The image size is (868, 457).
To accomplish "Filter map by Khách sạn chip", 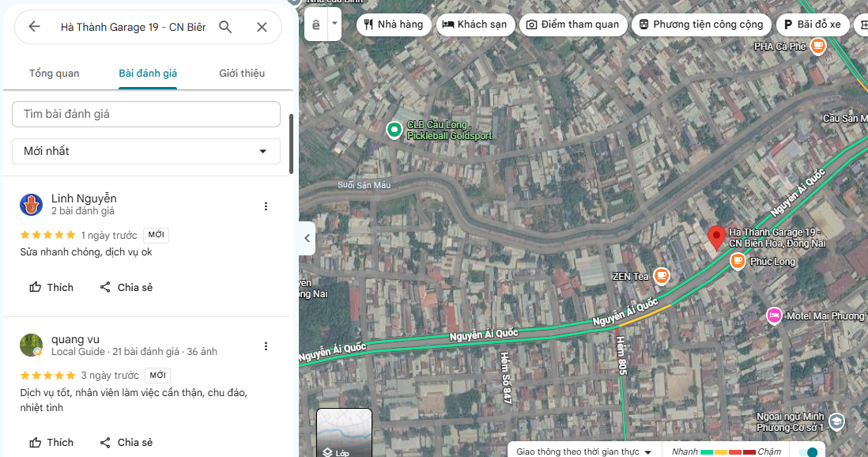I will coord(475,25).
